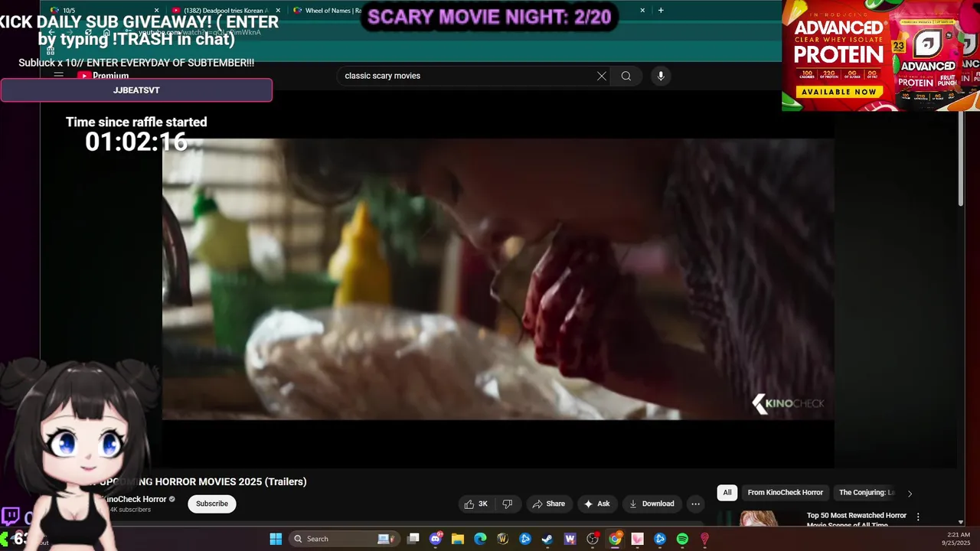Viewport: 980px width, 551px height.
Task: Switch to the Wheel of Names tab
Action: [x=328, y=11]
